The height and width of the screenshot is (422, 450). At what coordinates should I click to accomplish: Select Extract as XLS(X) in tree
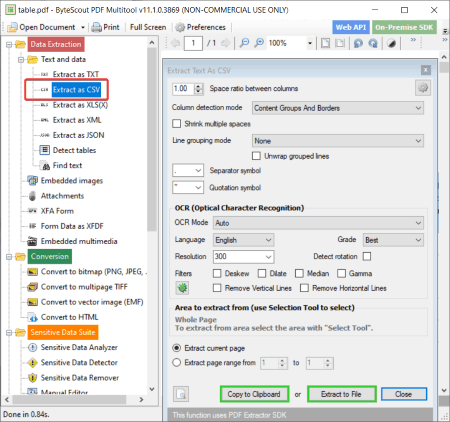[80, 105]
